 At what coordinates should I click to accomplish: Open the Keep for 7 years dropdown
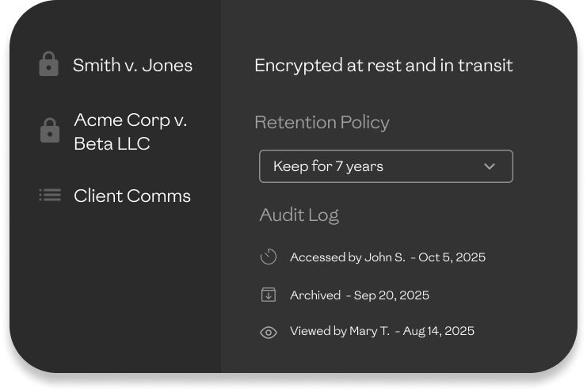[385, 166]
